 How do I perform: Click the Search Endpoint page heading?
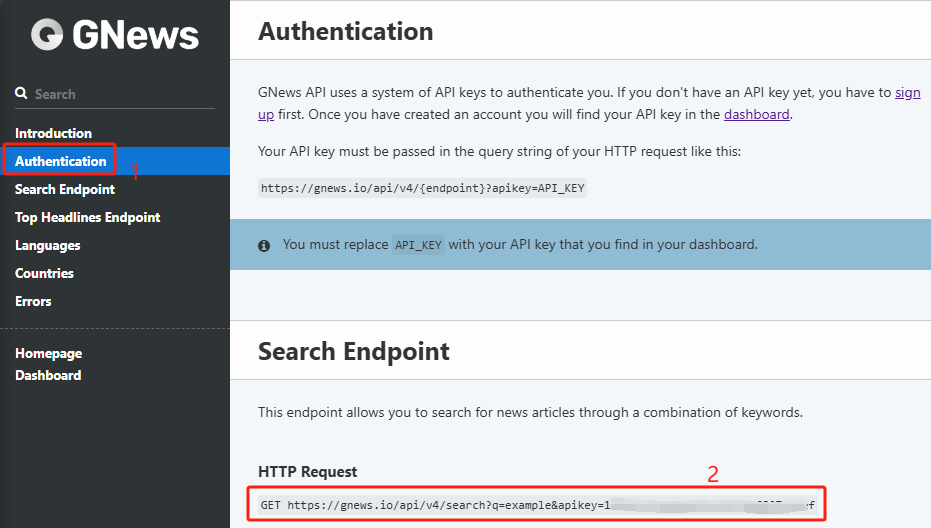coord(354,352)
